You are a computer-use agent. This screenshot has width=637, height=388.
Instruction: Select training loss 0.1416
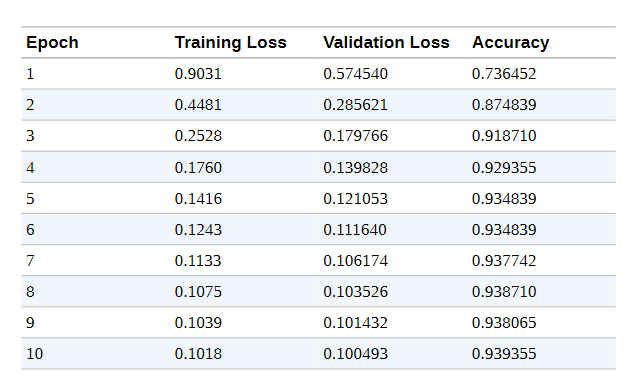pyautogui.click(x=198, y=199)
